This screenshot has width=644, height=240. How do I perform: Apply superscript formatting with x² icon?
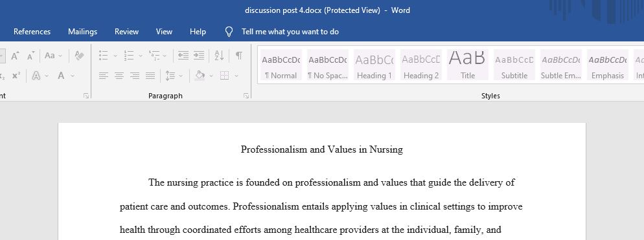16,76
